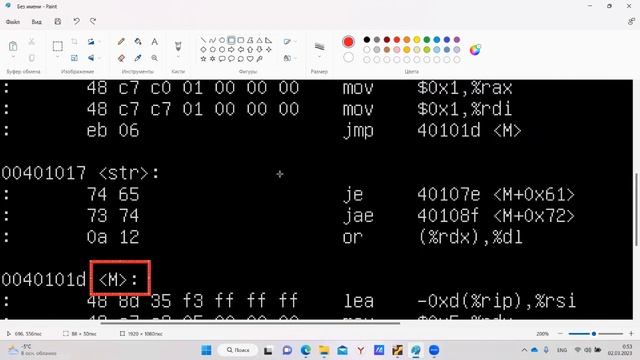This screenshot has height=360, width=640.
Task: Click the Resize image icon
Action: [x=74, y=58]
